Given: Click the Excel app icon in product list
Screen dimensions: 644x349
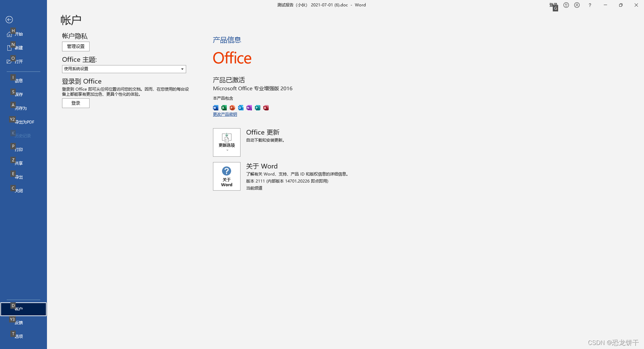Looking at the screenshot, I should pyautogui.click(x=224, y=108).
